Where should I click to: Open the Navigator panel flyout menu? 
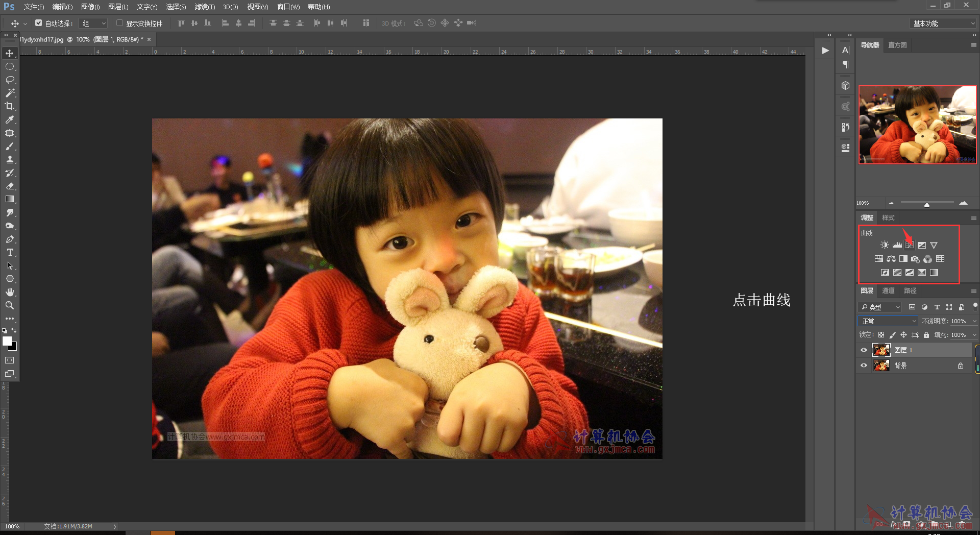(x=973, y=45)
